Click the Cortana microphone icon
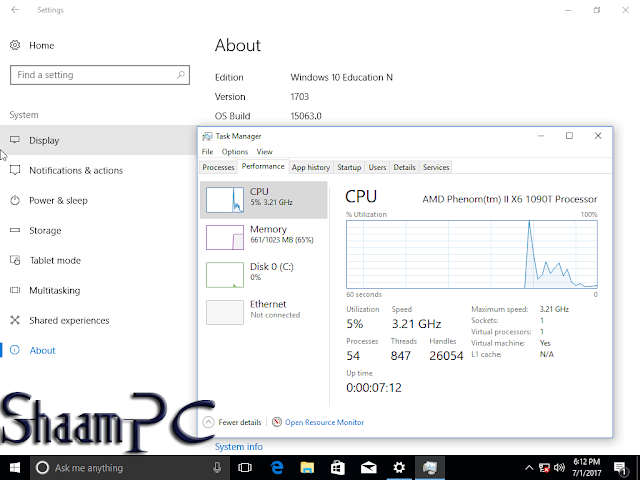The image size is (640, 480). pyautogui.click(x=217, y=468)
